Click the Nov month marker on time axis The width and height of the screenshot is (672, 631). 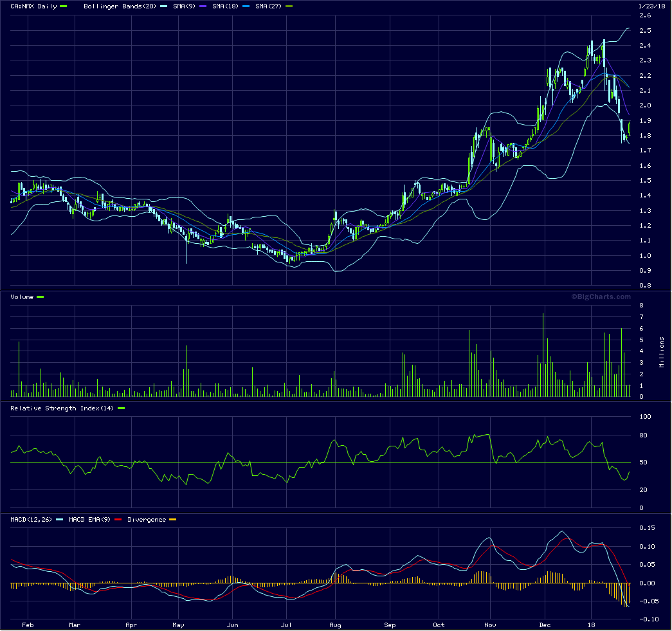click(x=490, y=625)
